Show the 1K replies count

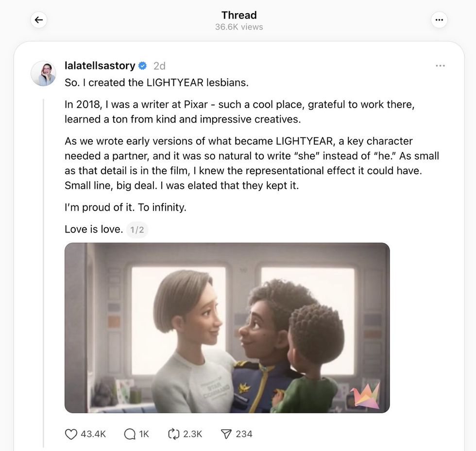(144, 434)
